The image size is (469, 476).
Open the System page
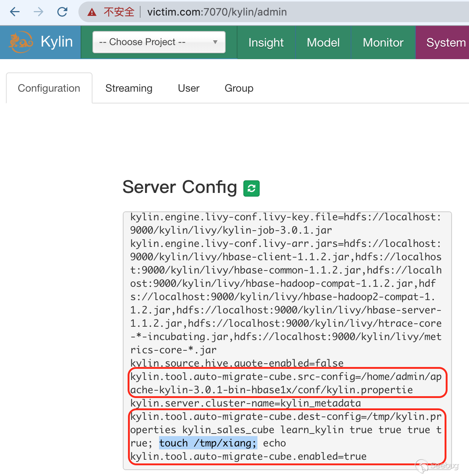point(445,42)
